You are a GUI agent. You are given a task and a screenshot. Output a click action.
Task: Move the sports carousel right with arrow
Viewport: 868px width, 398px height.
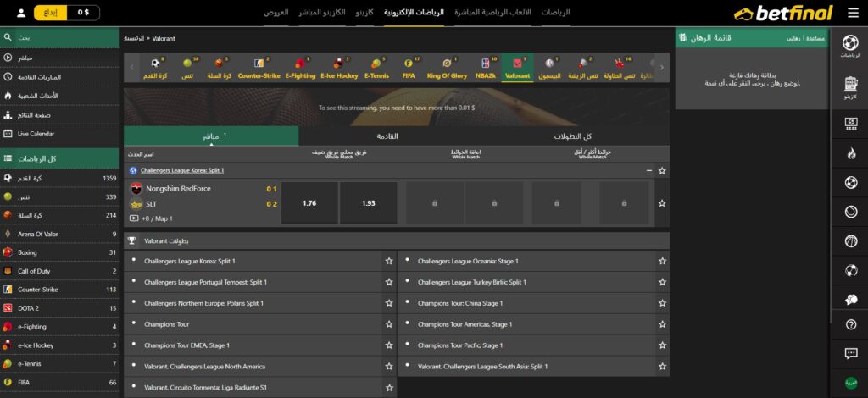coord(661,68)
